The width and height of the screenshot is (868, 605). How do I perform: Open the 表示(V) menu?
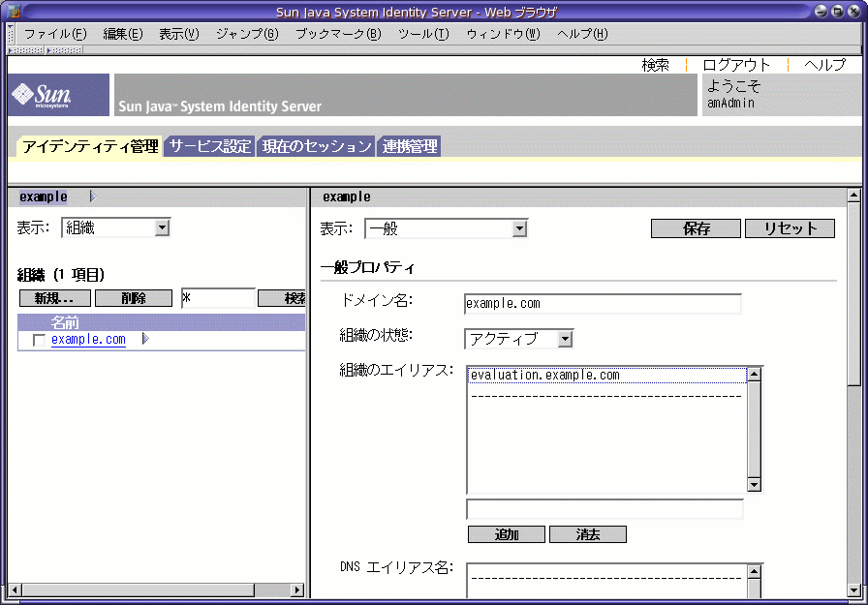[179, 34]
